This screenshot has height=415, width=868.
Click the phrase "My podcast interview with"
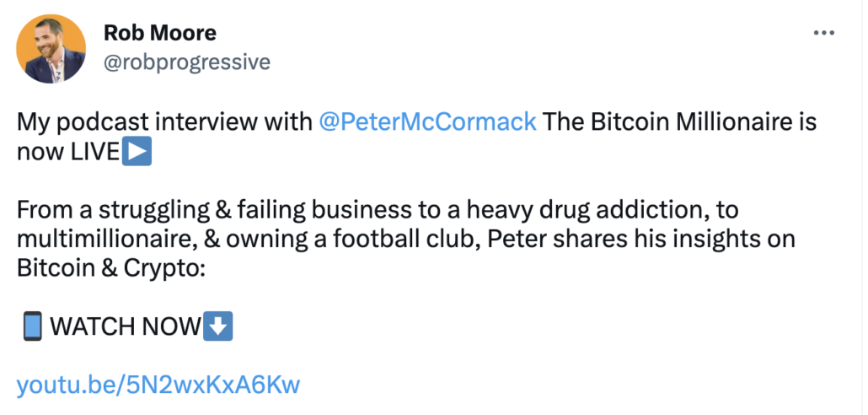pyautogui.click(x=164, y=122)
